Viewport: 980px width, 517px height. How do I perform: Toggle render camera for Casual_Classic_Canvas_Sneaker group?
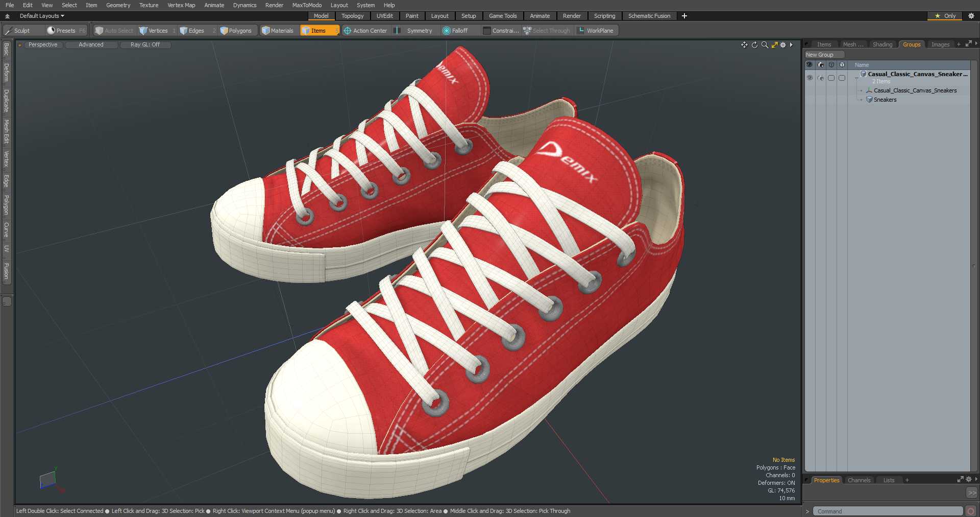821,78
